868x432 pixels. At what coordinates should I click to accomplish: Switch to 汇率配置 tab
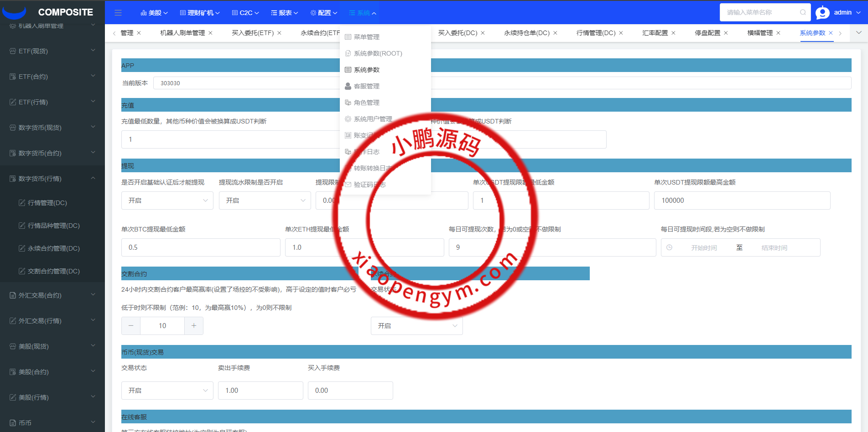coord(655,33)
